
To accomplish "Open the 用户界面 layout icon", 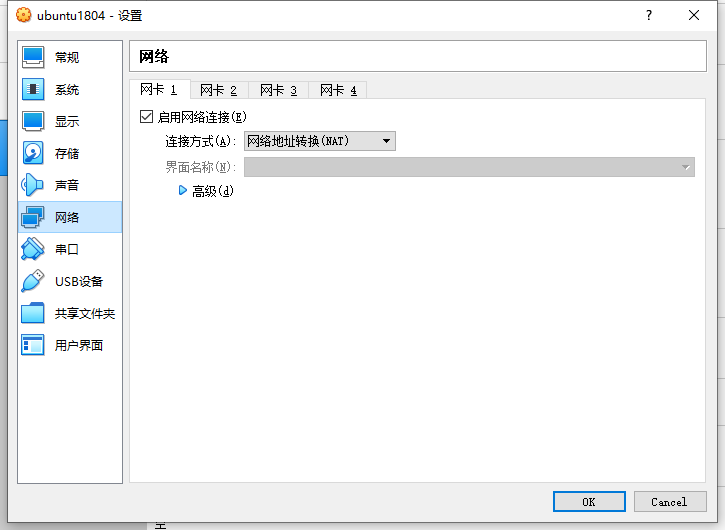I will [33, 345].
